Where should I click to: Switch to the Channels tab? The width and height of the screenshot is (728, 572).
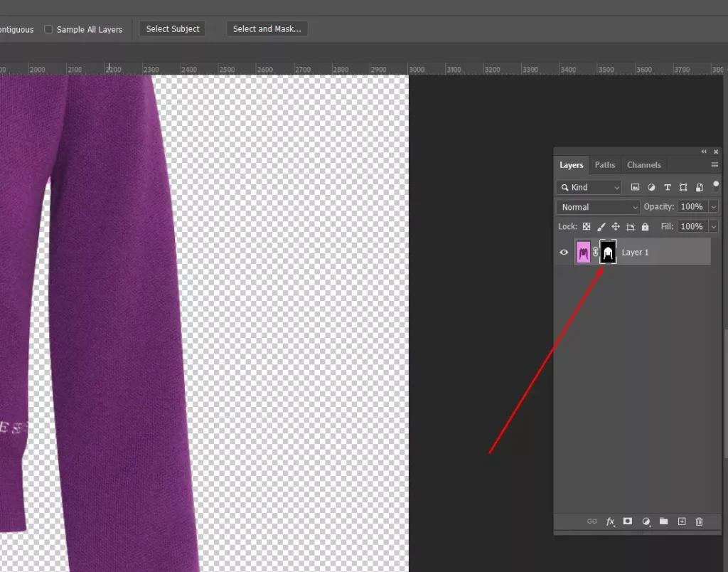click(644, 164)
